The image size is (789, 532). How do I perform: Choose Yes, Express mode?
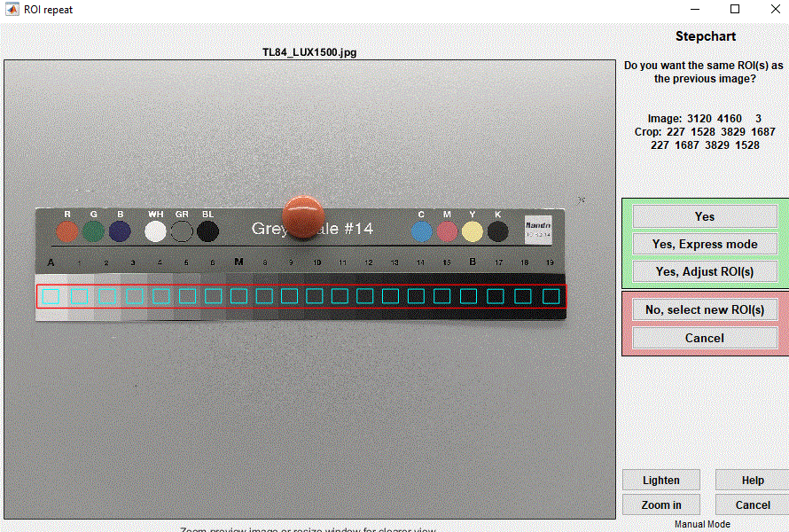tap(705, 244)
